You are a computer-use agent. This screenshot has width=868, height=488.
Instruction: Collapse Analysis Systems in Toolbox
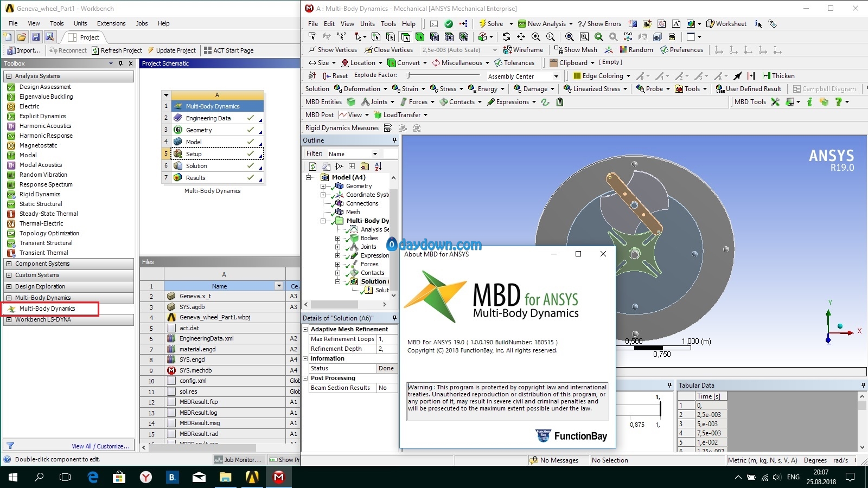point(9,76)
